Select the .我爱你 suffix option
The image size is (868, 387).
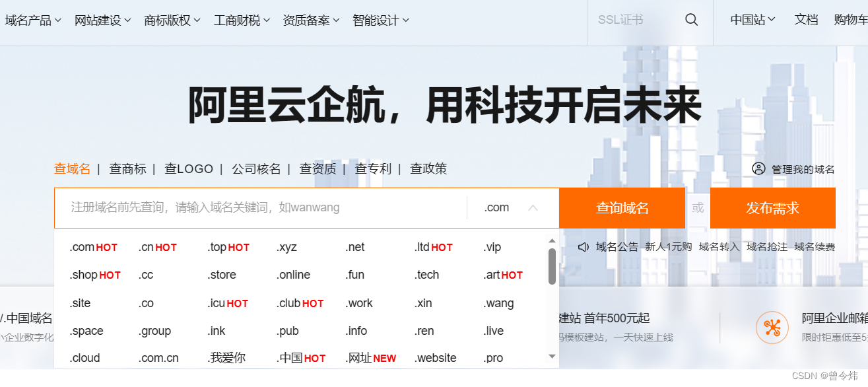[x=226, y=358]
